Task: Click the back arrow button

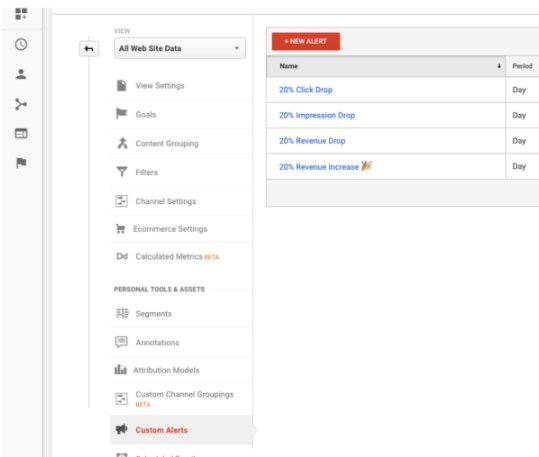Action: point(89,49)
